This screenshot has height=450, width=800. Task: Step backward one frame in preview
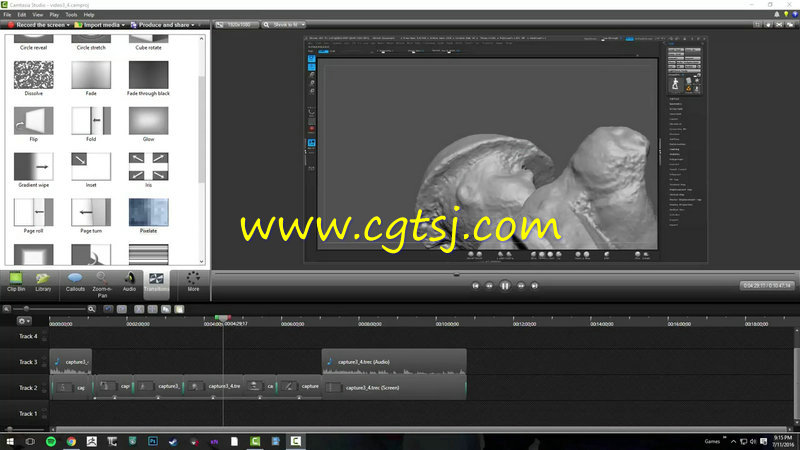pyautogui.click(x=489, y=286)
